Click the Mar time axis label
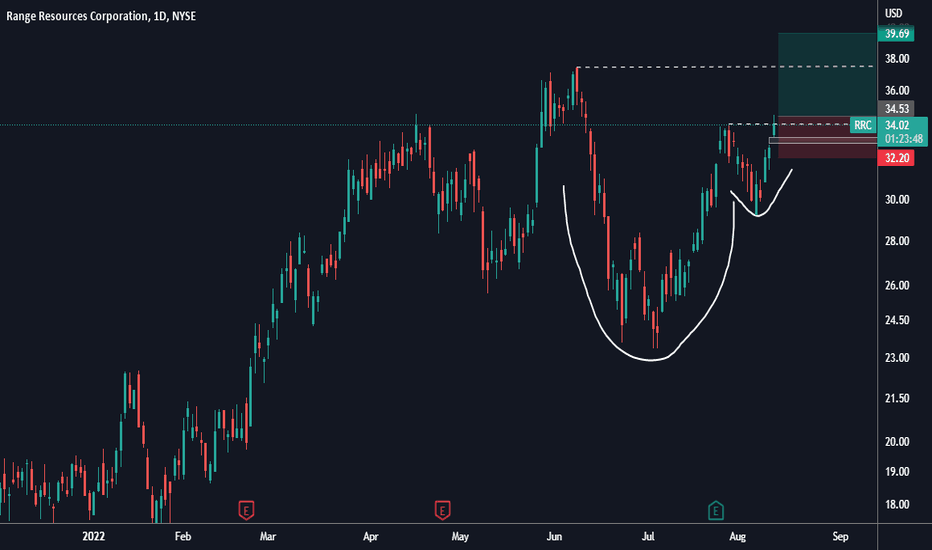Viewport: 932px width, 550px height. [267, 536]
